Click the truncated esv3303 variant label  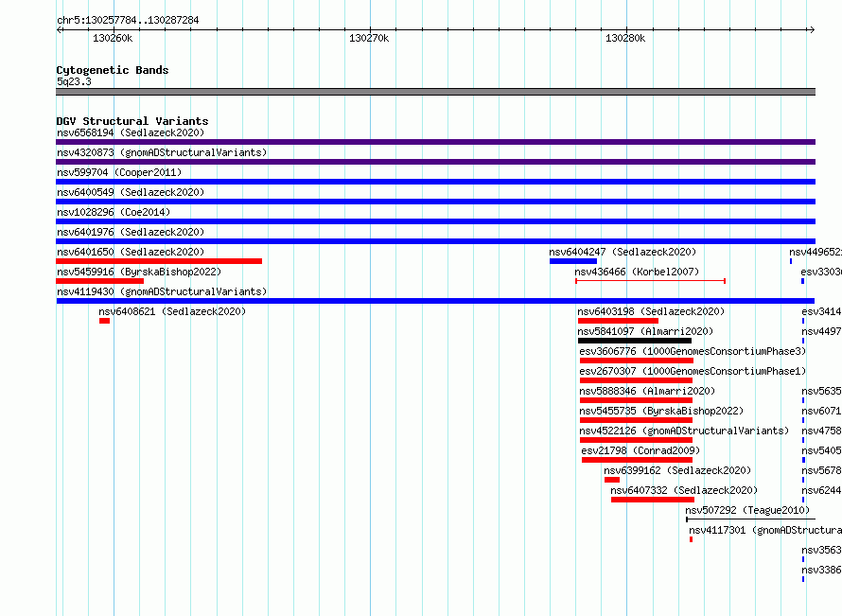[x=821, y=272]
